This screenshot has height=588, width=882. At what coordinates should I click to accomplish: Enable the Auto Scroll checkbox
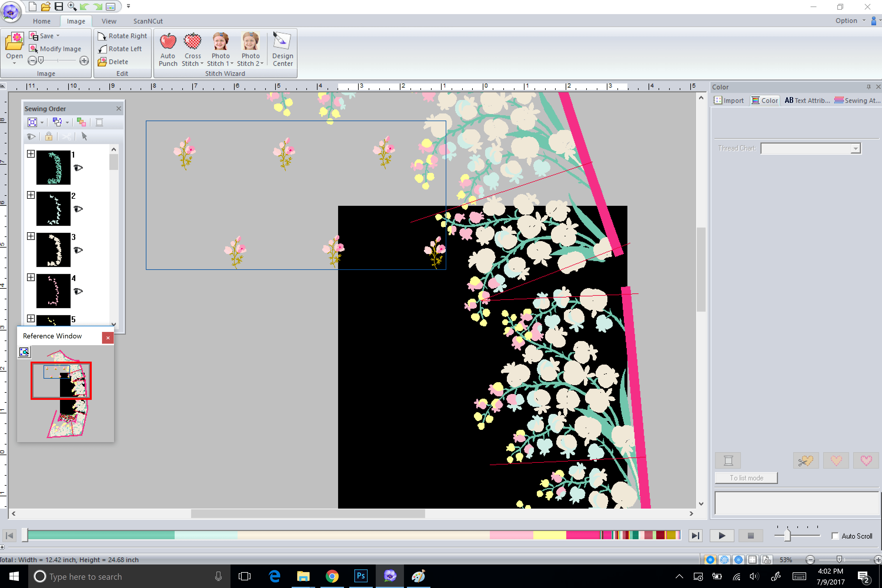(x=835, y=536)
